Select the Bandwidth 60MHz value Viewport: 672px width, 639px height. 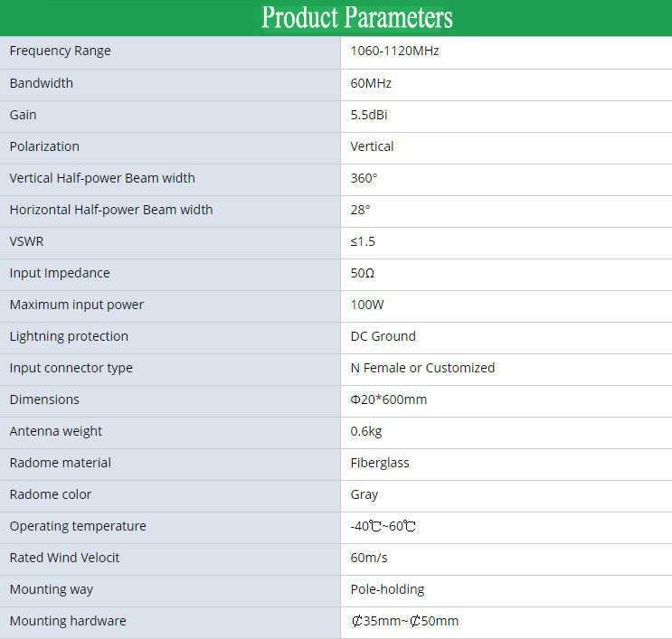coord(371,83)
